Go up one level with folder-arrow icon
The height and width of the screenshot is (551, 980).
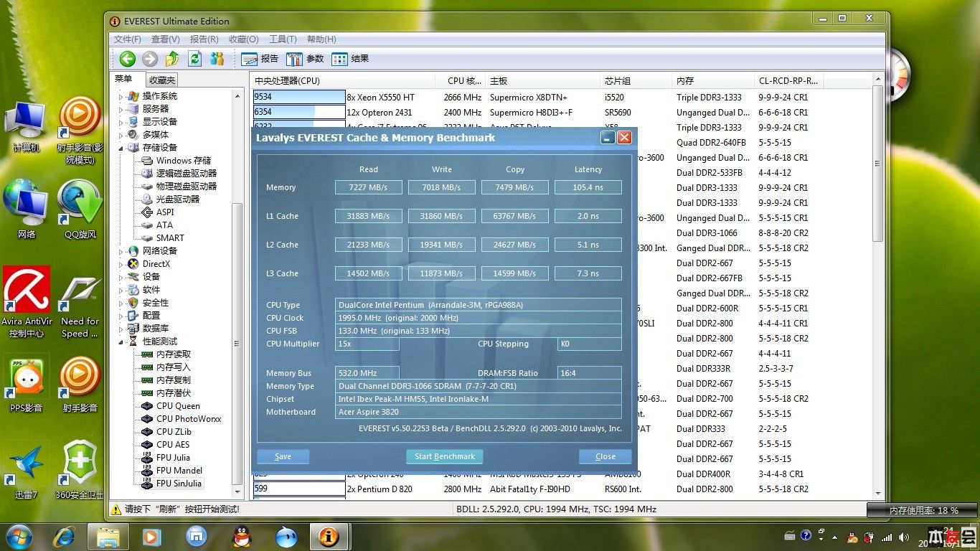(x=172, y=59)
